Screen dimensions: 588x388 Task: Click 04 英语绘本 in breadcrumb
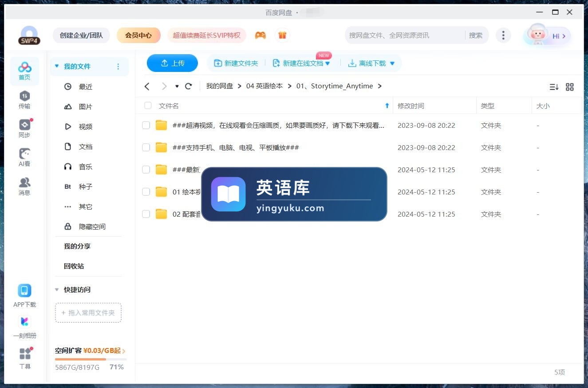click(264, 86)
